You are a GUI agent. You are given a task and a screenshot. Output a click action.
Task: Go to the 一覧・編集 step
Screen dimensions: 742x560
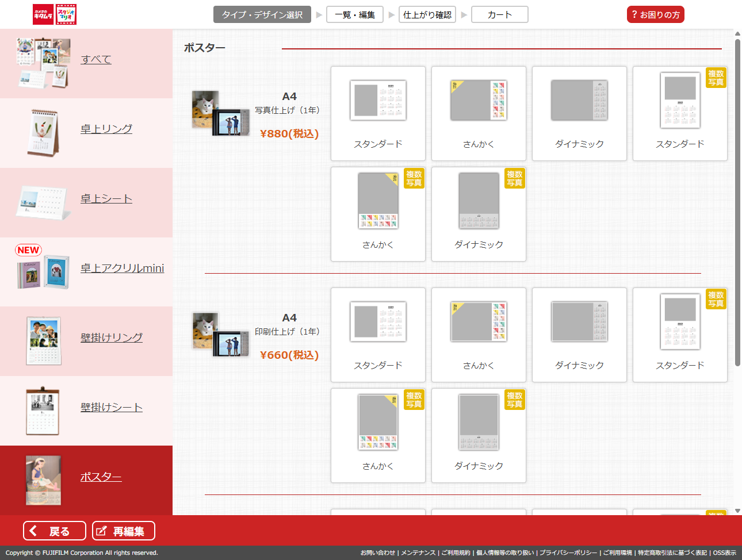[355, 14]
